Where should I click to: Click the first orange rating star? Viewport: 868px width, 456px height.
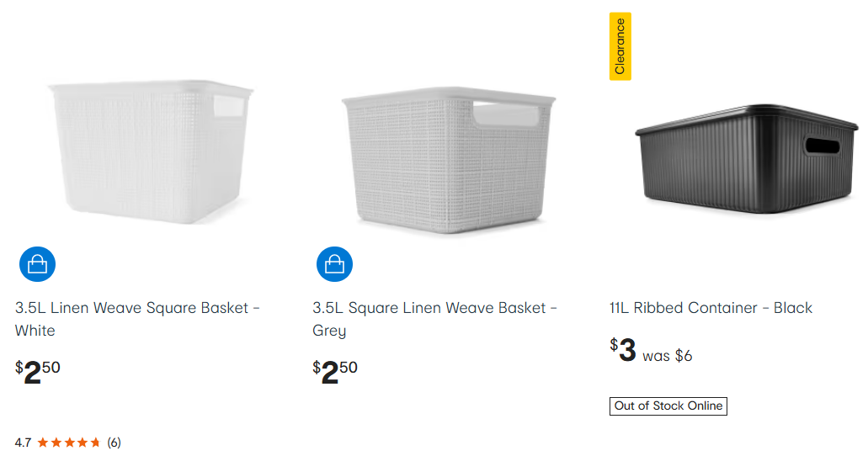point(43,443)
